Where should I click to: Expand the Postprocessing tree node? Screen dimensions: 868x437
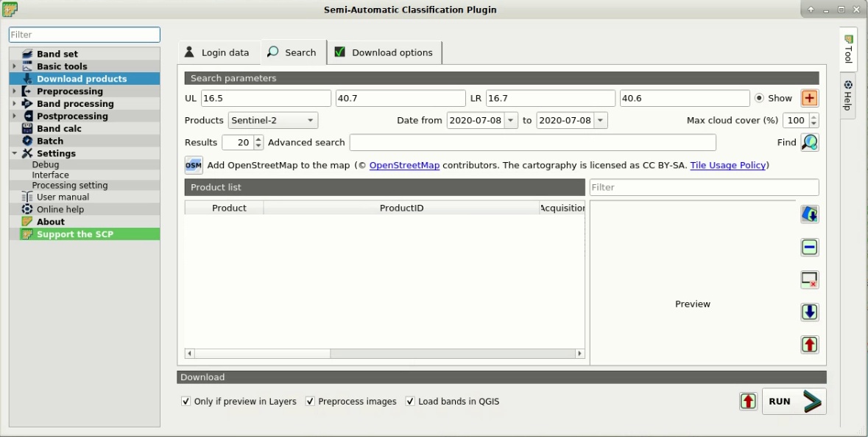pos(15,116)
